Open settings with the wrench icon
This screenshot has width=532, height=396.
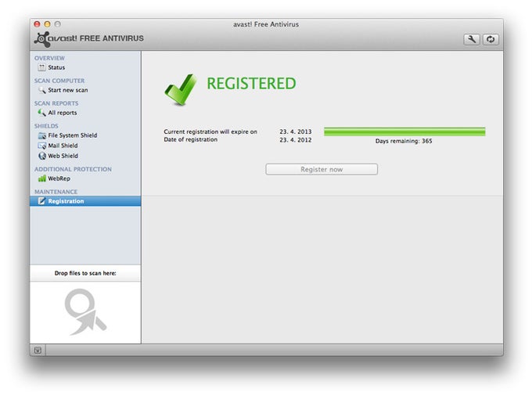pyautogui.click(x=472, y=39)
